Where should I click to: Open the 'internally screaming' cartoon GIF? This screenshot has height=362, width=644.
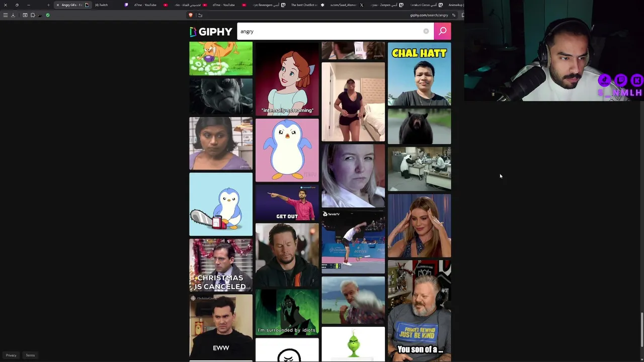pyautogui.click(x=287, y=79)
